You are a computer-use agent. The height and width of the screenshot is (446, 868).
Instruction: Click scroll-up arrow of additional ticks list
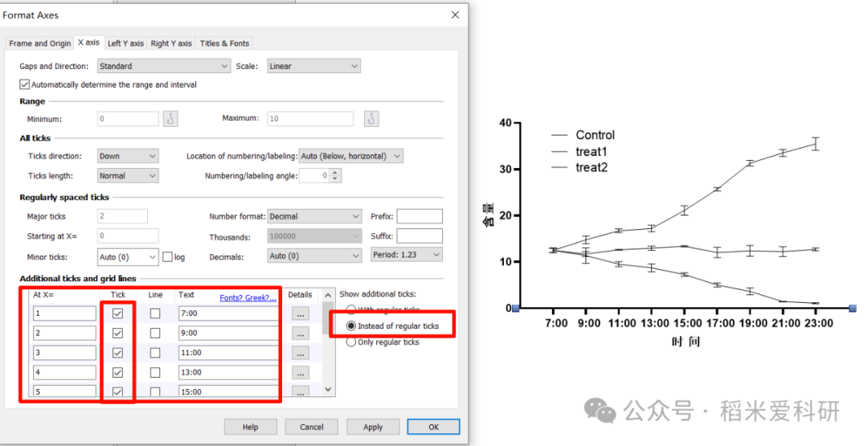tap(328, 296)
